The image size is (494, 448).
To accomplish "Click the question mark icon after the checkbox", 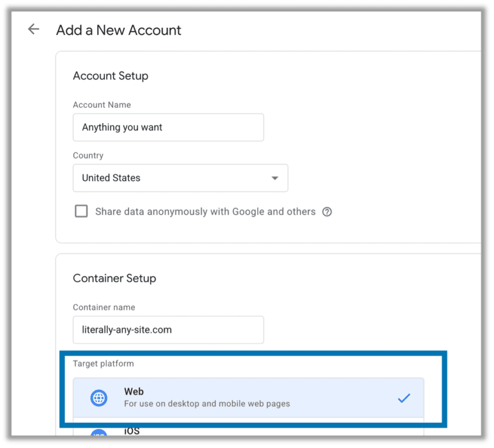I will coord(327,211).
